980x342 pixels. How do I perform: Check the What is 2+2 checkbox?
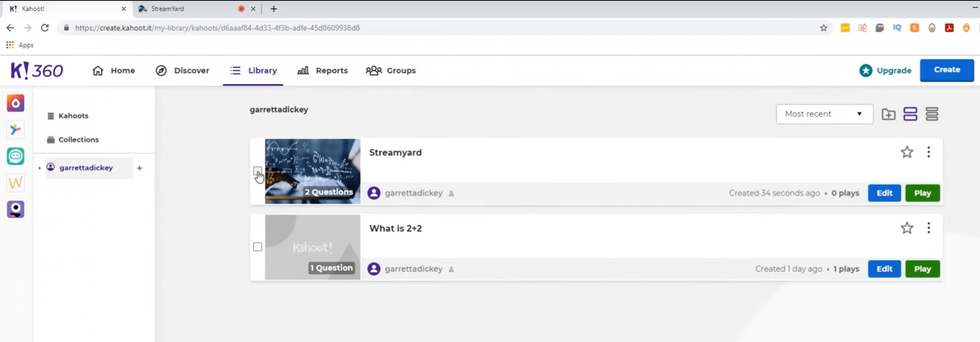258,247
